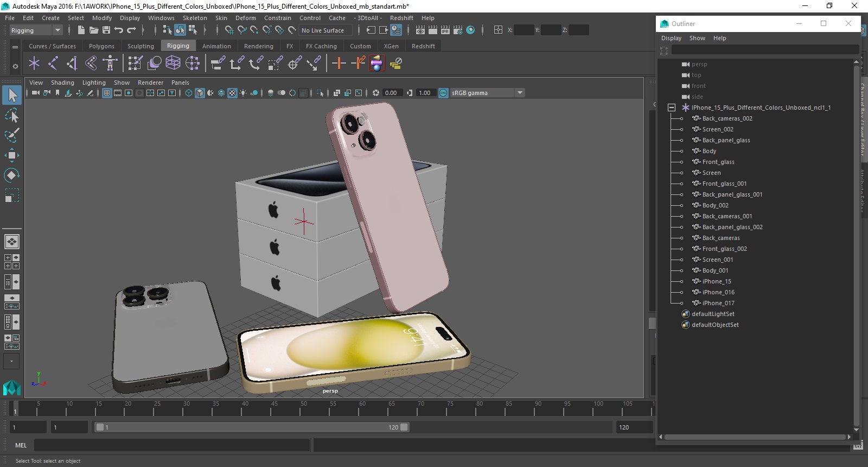The height and width of the screenshot is (467, 868).
Task: Click the Blend Shape shelf icon
Action: point(155,64)
